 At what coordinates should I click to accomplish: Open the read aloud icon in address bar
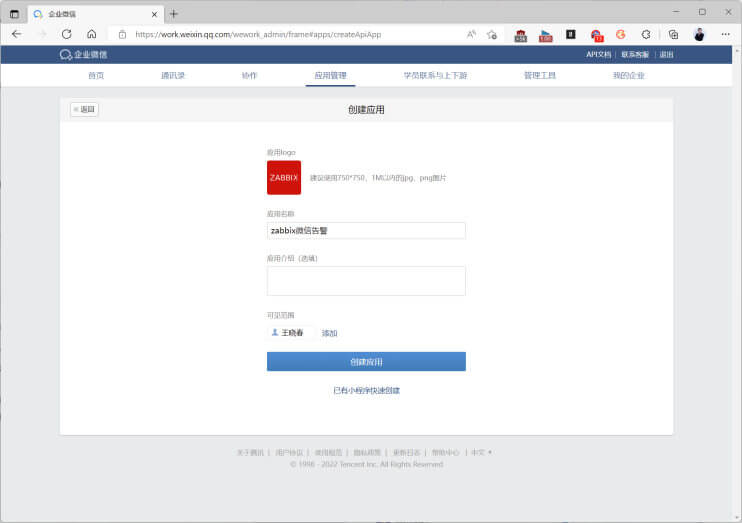471,34
